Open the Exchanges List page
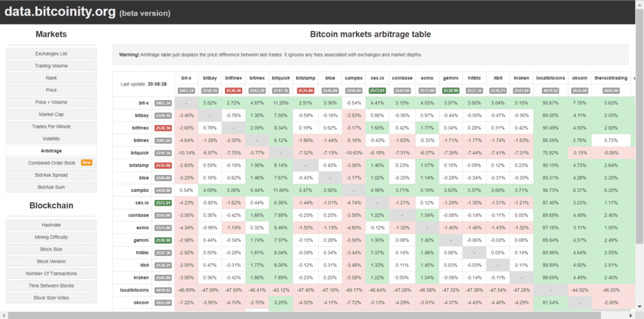The width and height of the screenshot is (644, 319). (52, 53)
